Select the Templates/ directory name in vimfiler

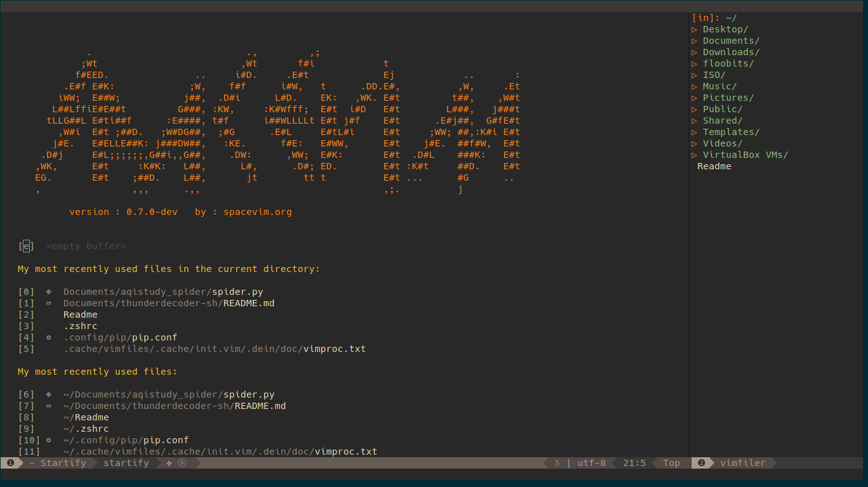pos(731,132)
